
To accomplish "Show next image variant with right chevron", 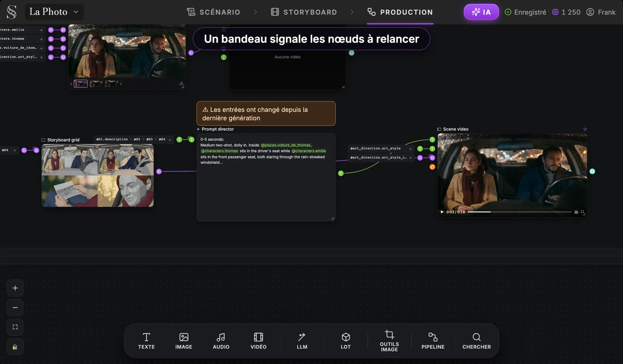I will (x=121, y=84).
